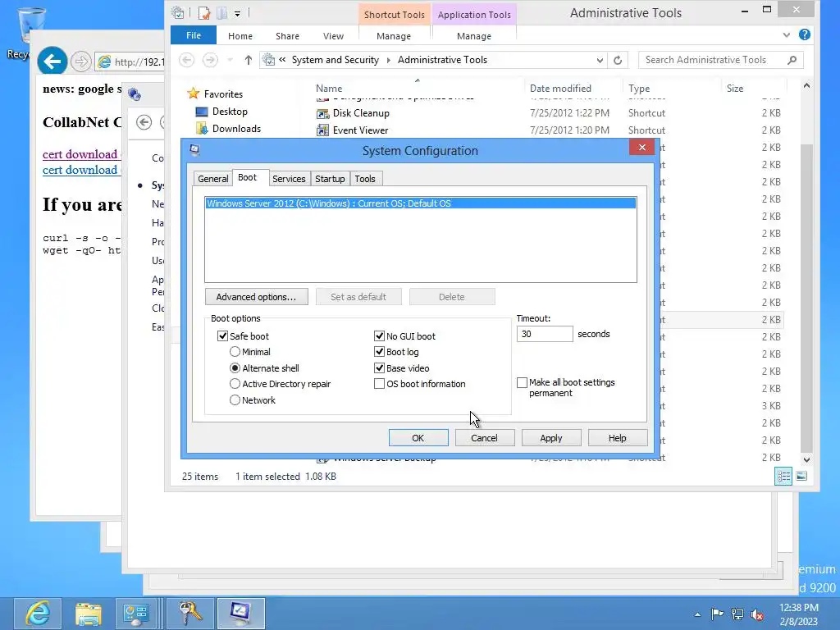Enable OS boot information checkbox

(379, 384)
